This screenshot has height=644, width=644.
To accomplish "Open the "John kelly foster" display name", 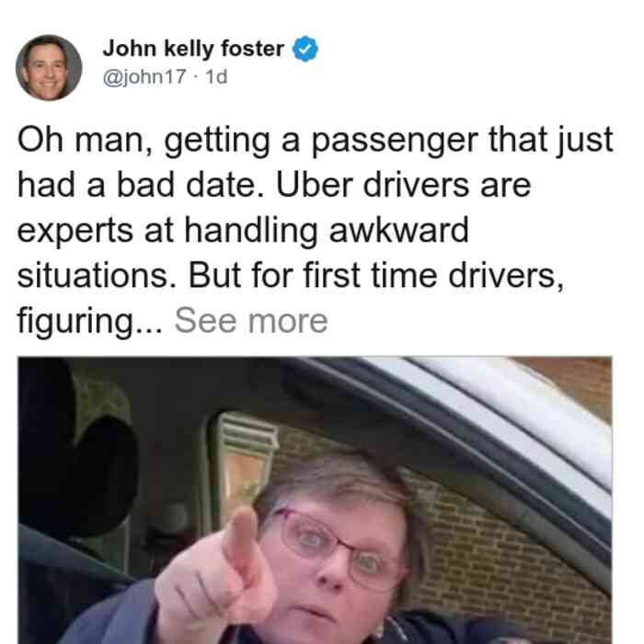I will pyautogui.click(x=193, y=49).
